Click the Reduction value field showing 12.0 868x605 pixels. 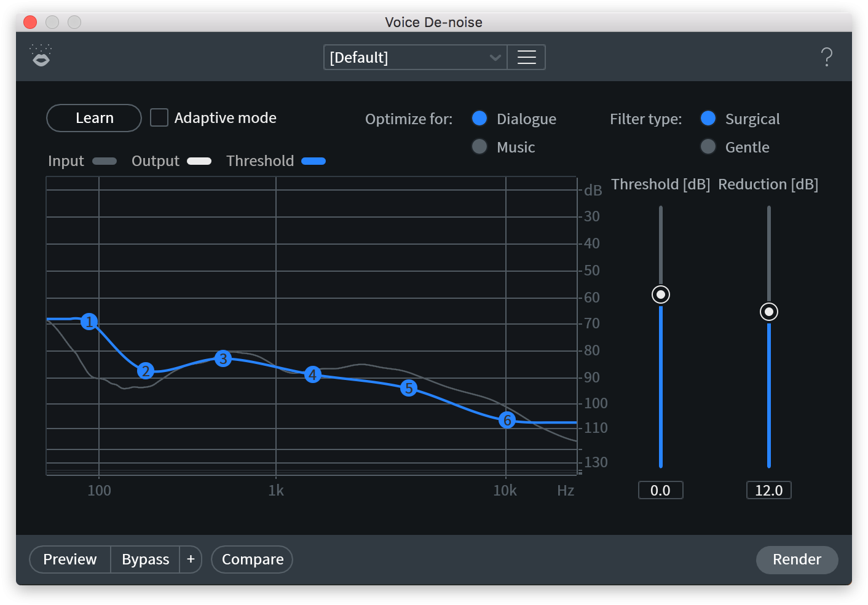(768, 490)
